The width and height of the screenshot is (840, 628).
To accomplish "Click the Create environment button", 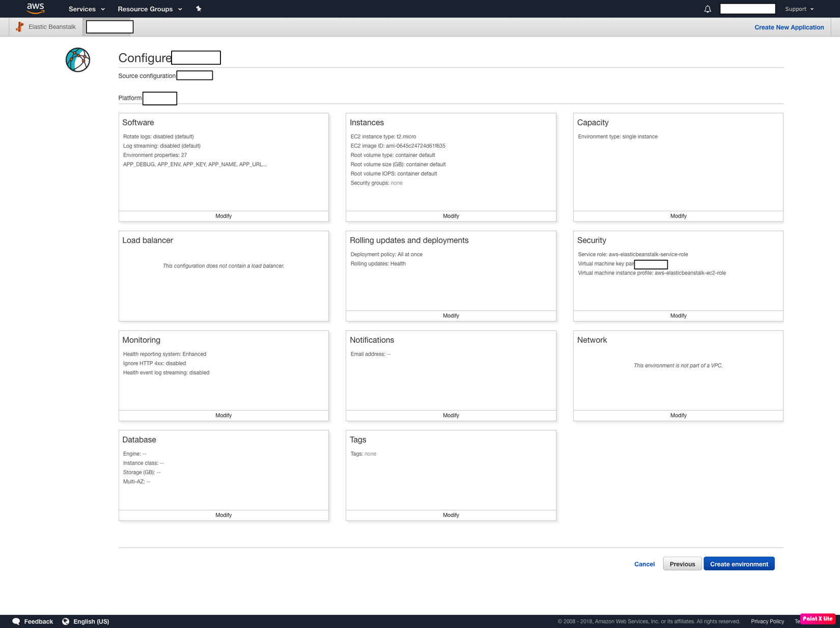I will [x=739, y=564].
